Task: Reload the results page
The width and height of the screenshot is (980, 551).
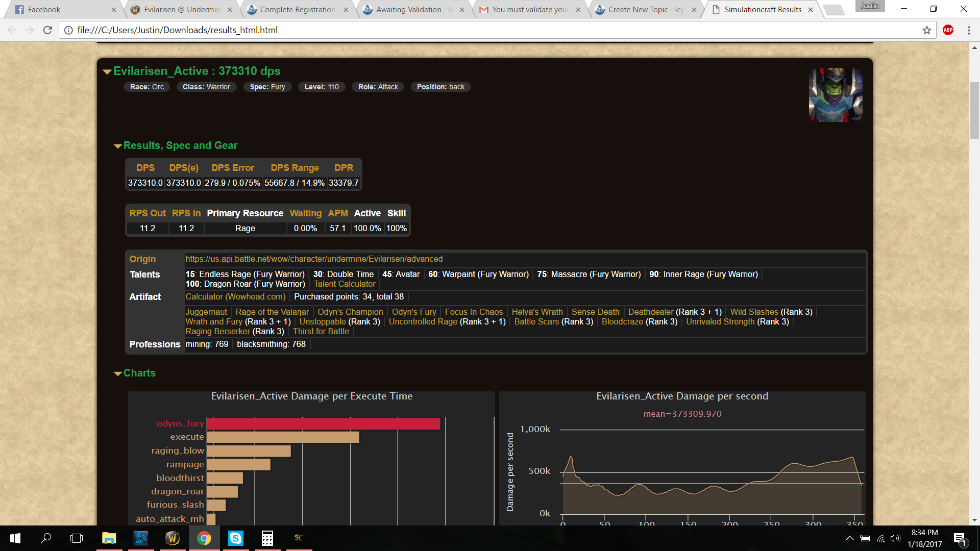Action: tap(47, 30)
